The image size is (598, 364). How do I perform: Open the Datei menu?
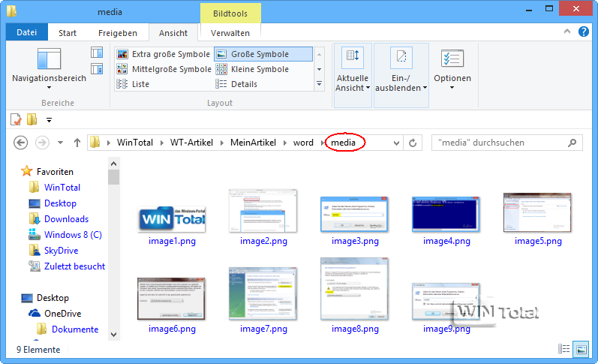pos(27,32)
